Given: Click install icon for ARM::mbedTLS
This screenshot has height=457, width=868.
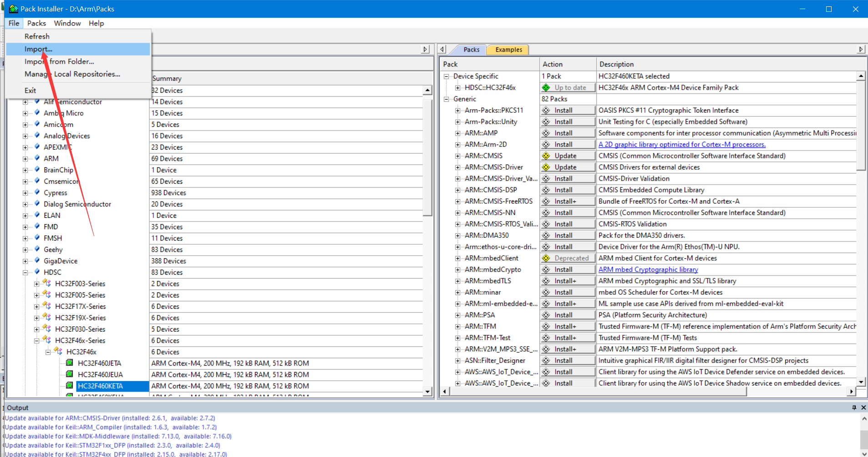Looking at the screenshot, I should point(546,281).
